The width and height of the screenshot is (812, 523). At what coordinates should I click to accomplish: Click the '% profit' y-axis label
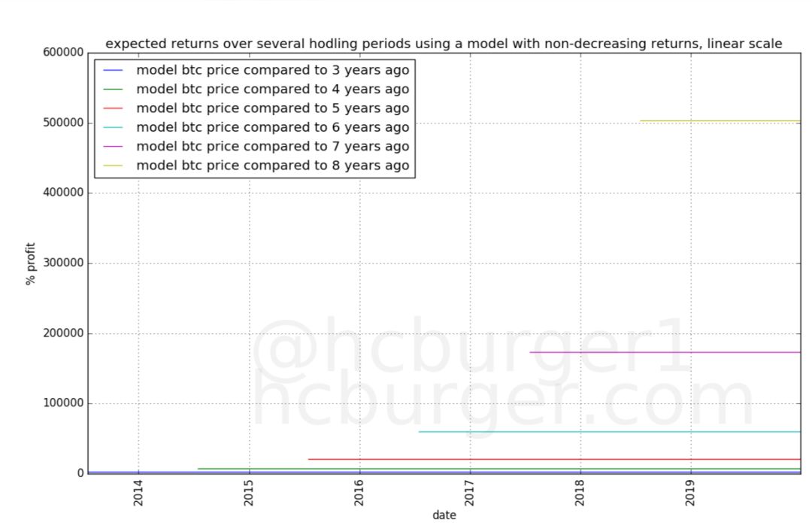coord(32,263)
